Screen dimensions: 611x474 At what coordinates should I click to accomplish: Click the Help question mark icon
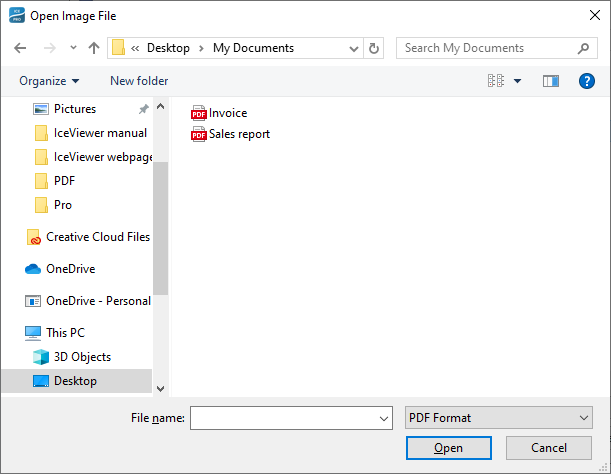[x=587, y=81]
